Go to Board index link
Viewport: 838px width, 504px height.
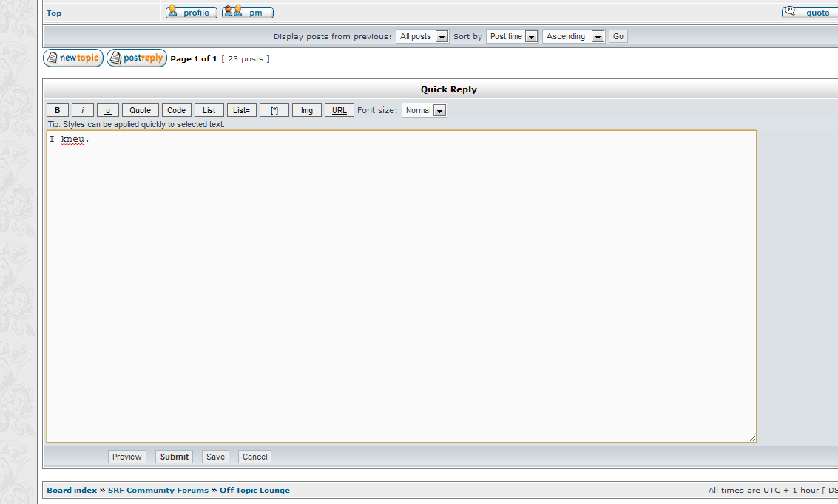pyautogui.click(x=72, y=490)
